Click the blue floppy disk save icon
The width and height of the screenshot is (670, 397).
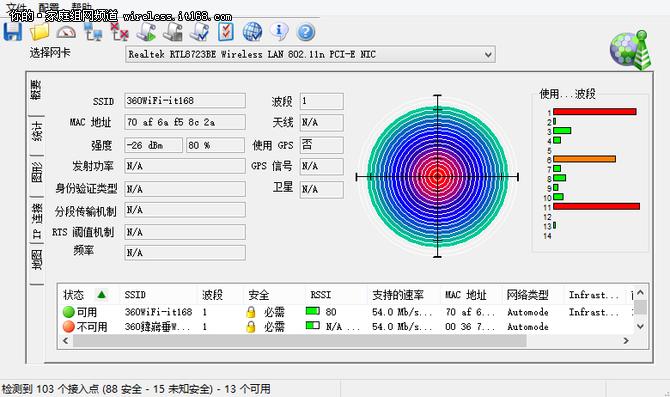13,32
